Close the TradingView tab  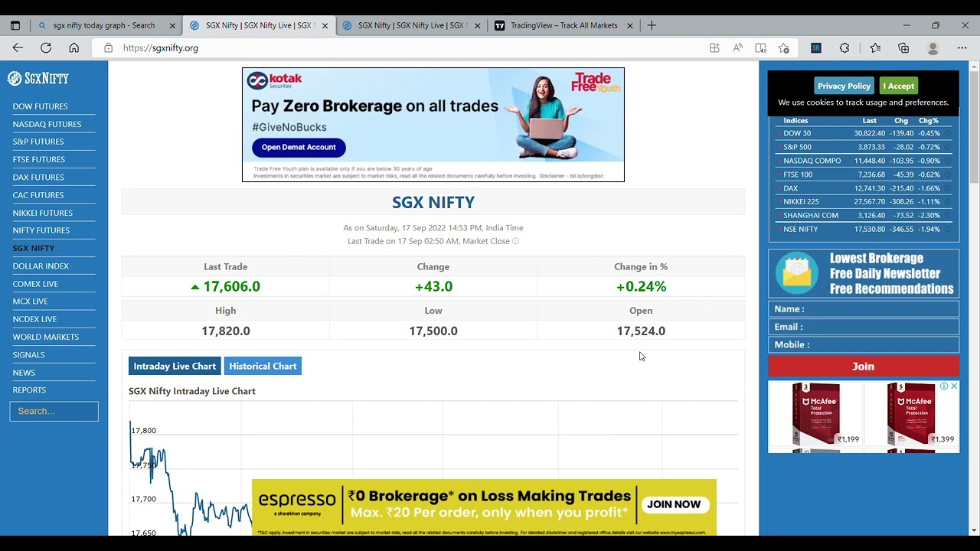coord(630,25)
